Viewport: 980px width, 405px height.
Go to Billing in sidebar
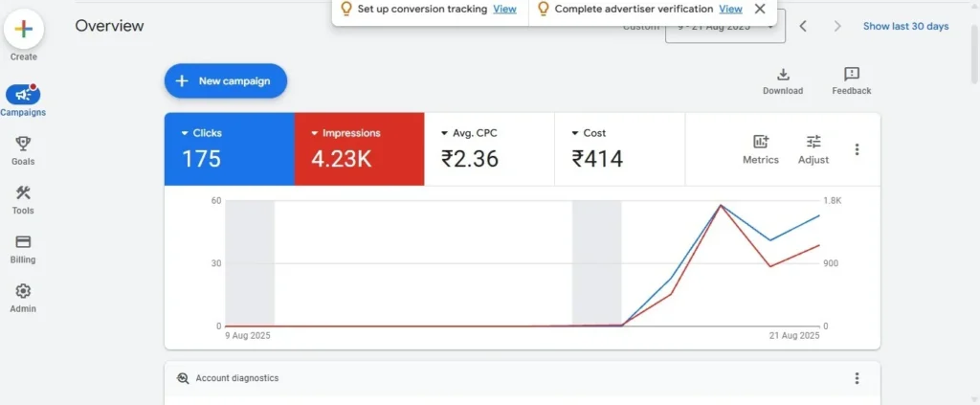pos(23,242)
